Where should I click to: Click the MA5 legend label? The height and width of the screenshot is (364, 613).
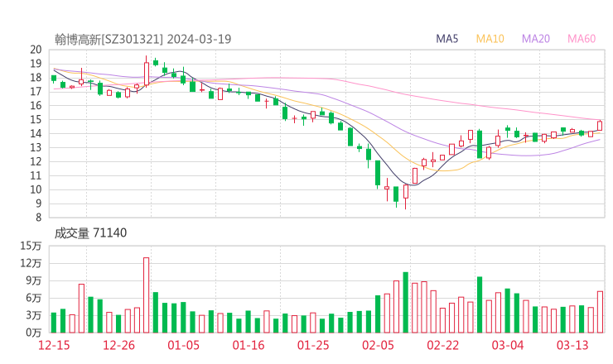point(446,39)
